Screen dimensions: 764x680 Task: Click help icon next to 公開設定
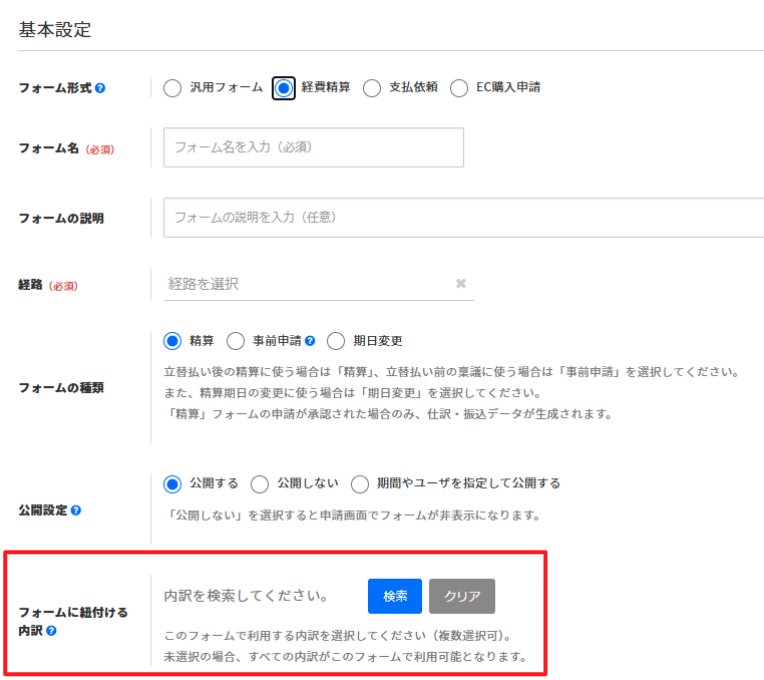coord(76,510)
